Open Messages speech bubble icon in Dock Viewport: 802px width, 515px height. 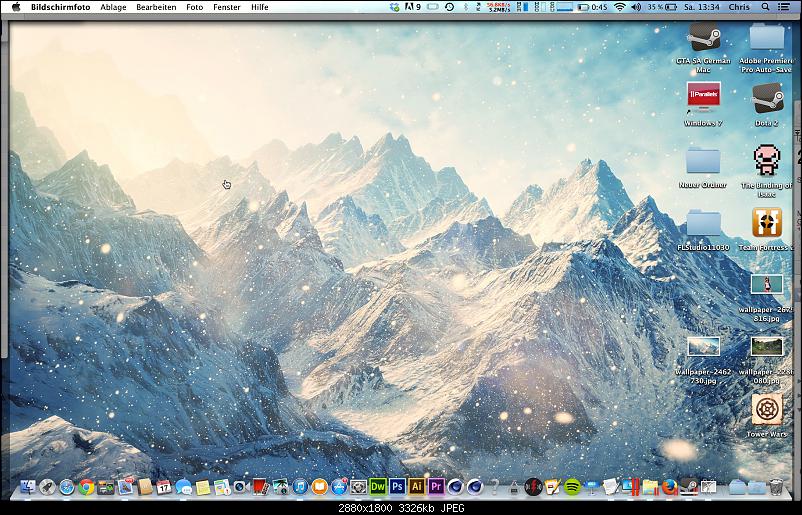click(184, 487)
